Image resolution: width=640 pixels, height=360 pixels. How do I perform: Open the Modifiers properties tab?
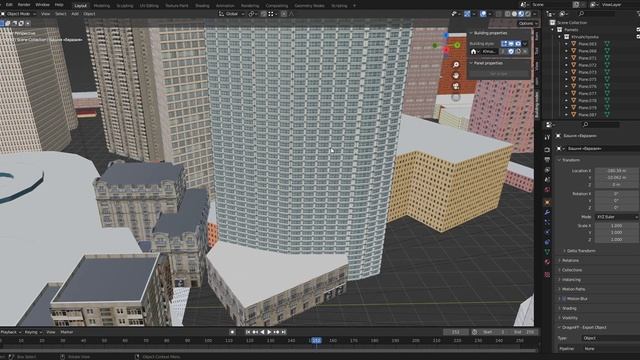pyautogui.click(x=547, y=213)
